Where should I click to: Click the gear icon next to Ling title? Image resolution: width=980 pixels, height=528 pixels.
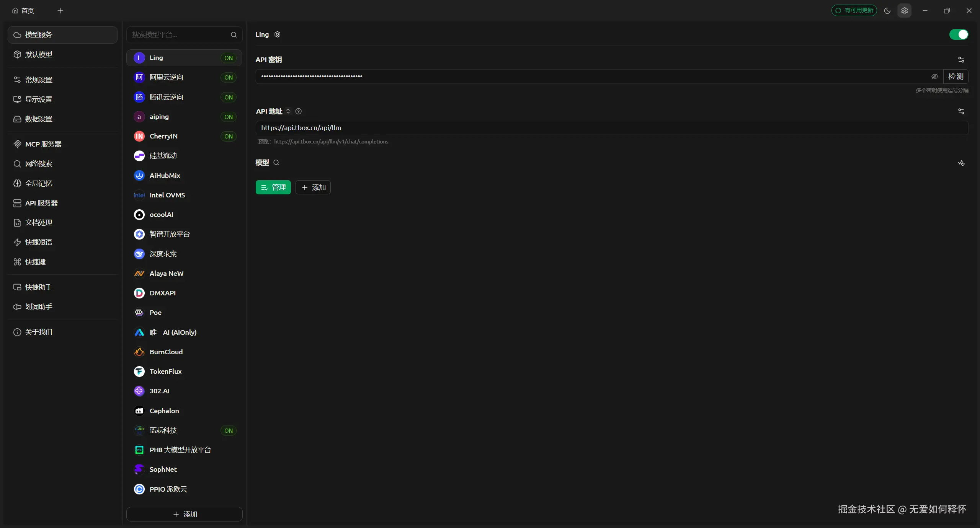coord(278,34)
